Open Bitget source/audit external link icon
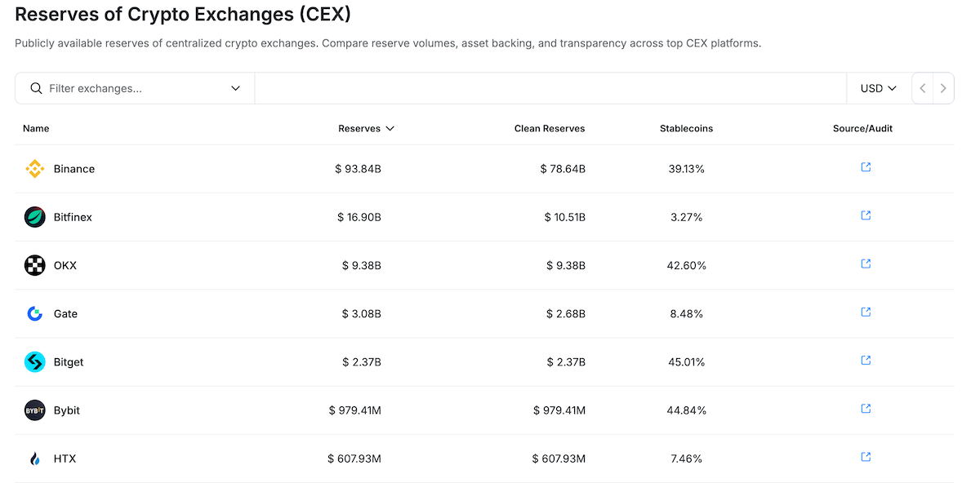Image resolution: width=980 pixels, height=483 pixels. 866,360
